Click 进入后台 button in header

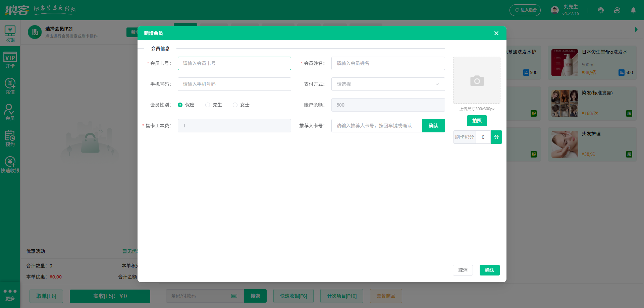pyautogui.click(x=525, y=10)
